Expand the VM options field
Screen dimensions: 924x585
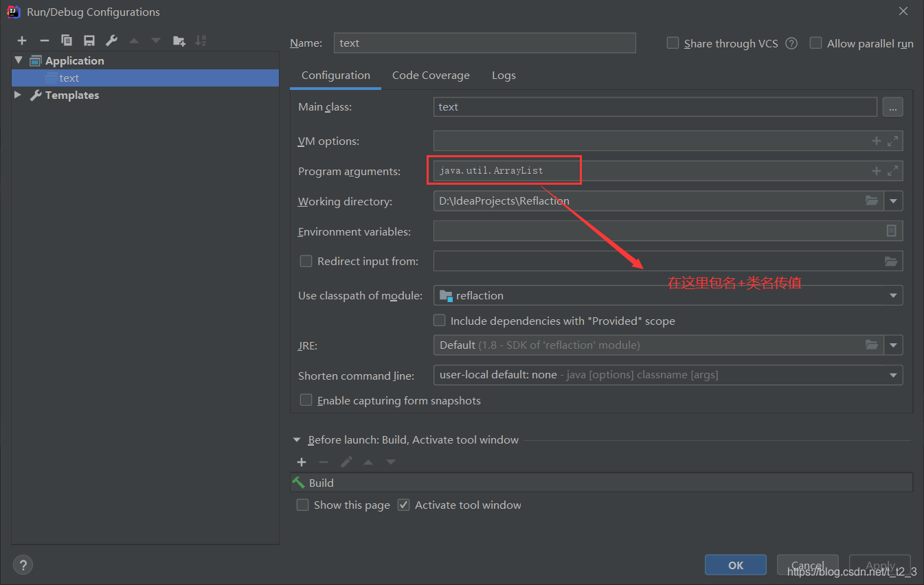coord(892,141)
